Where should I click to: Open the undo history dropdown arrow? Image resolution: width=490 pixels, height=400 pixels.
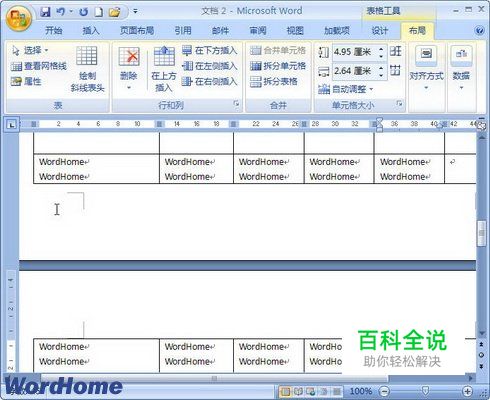click(x=71, y=12)
